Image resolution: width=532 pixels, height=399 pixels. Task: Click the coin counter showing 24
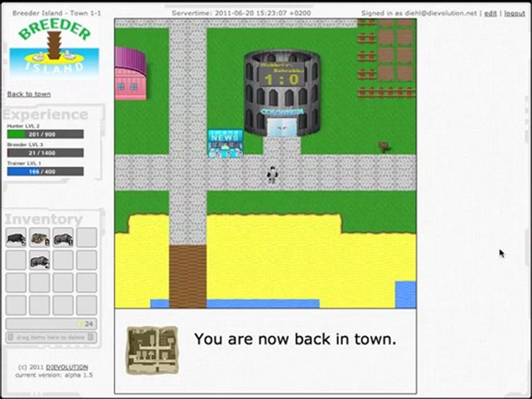(51, 324)
